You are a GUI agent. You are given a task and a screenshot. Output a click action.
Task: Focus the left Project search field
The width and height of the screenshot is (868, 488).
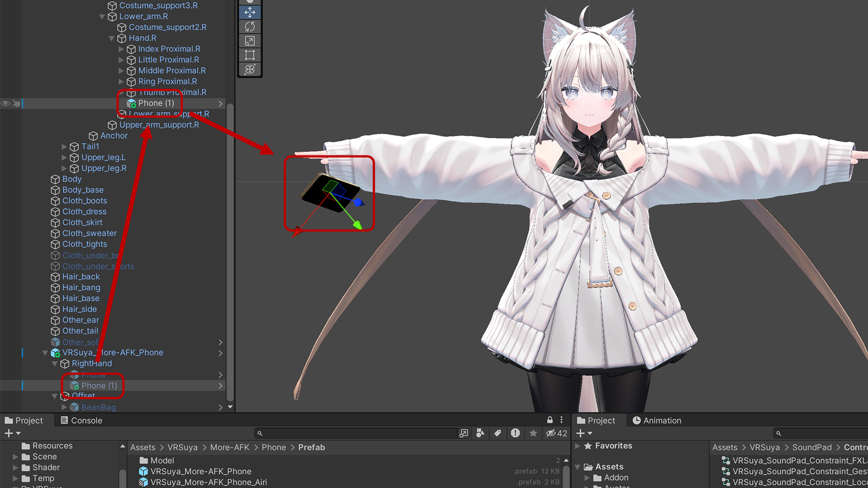(356, 433)
